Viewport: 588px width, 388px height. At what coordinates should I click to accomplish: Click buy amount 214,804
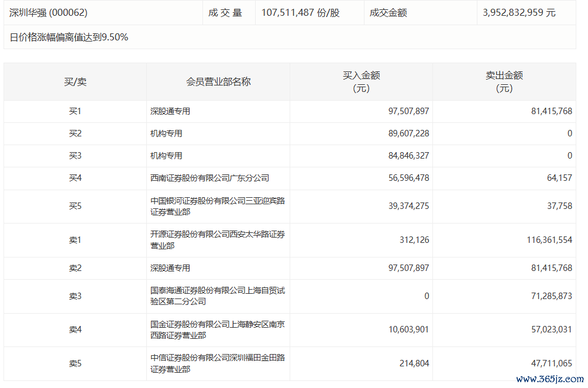click(414, 363)
